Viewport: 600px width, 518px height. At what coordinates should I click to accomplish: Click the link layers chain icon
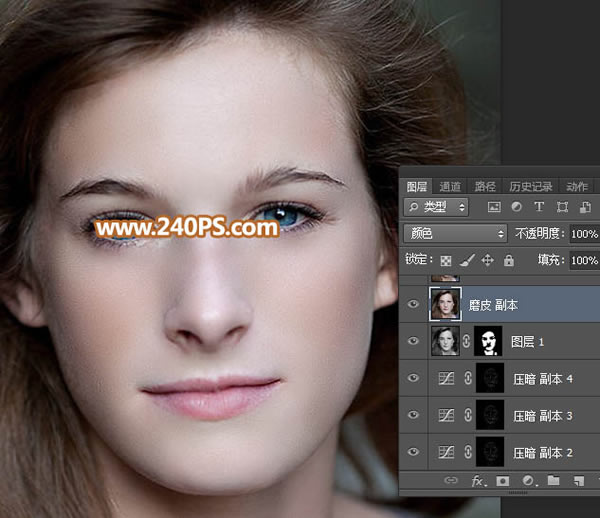451,480
